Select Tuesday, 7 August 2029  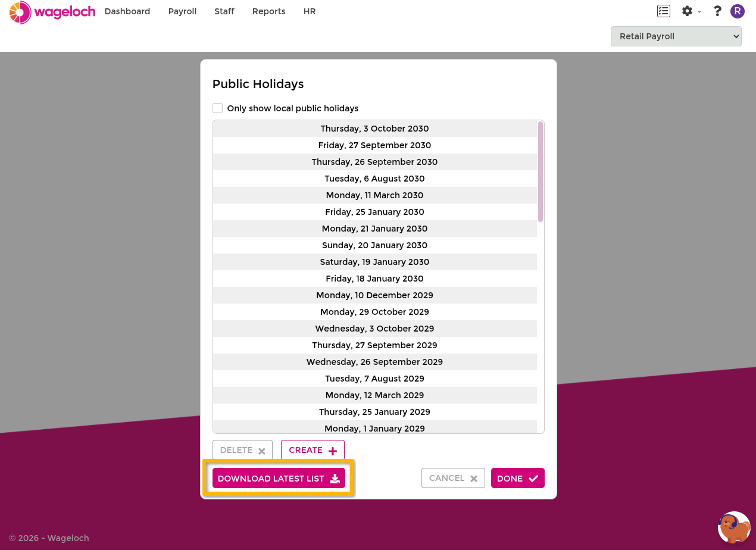click(375, 379)
